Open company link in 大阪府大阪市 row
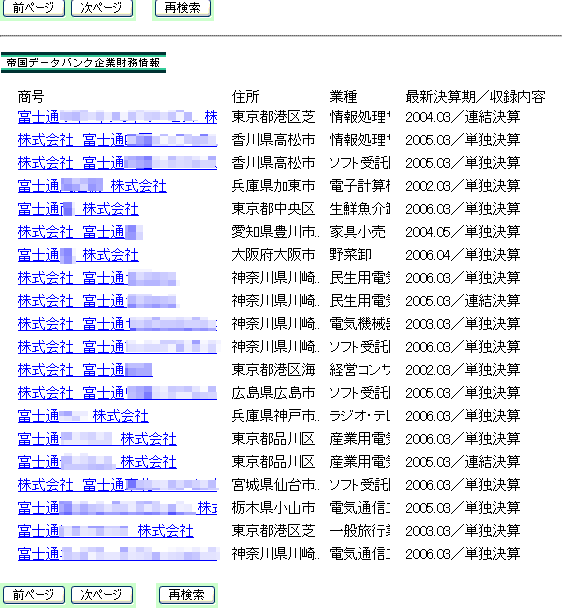562x609 pixels. 78,255
